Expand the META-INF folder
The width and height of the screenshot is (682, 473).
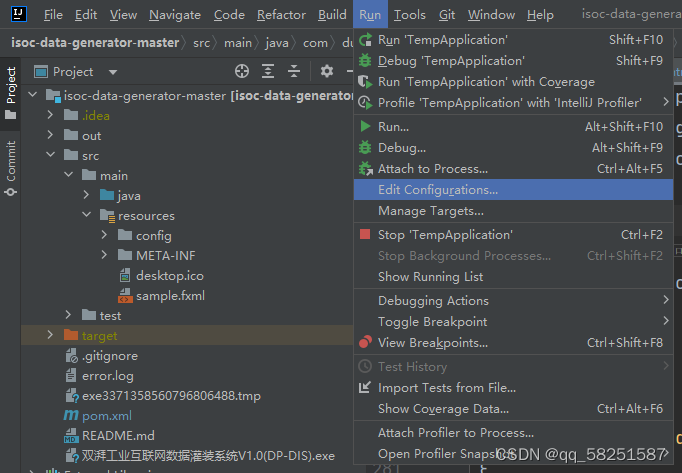104,255
